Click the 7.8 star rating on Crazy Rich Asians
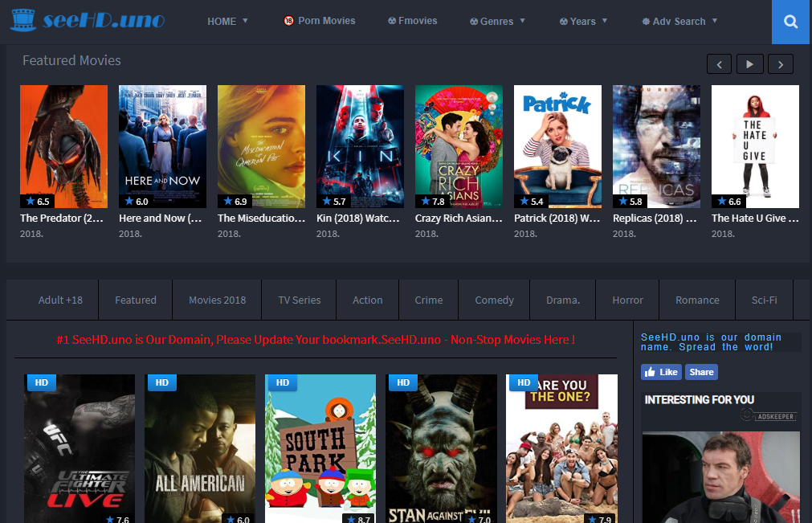The image size is (812, 523). [432, 201]
